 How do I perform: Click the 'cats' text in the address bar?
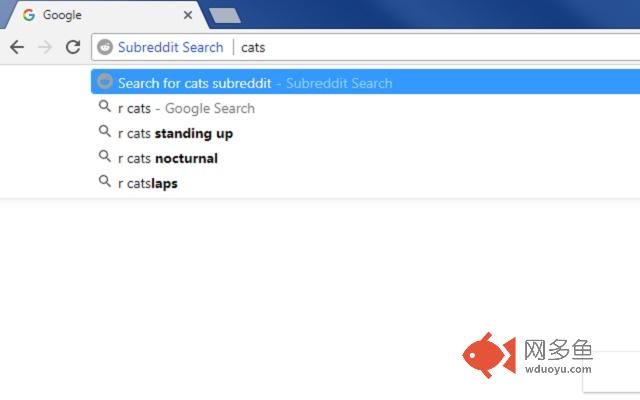253,48
